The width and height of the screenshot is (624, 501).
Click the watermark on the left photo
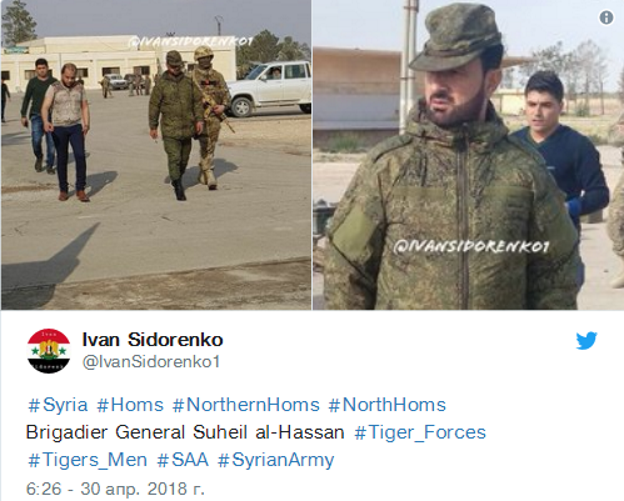[190, 41]
